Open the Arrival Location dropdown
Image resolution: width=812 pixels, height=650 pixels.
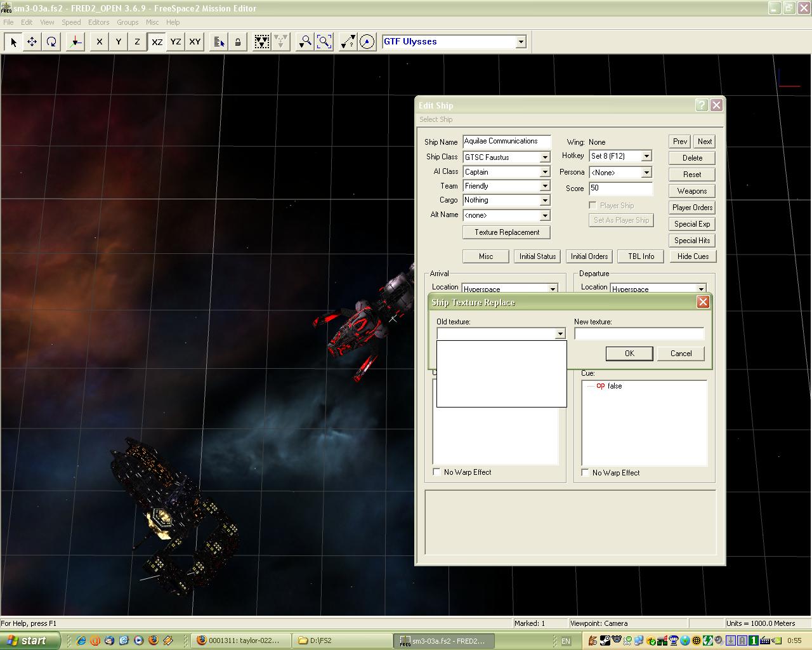click(x=553, y=289)
